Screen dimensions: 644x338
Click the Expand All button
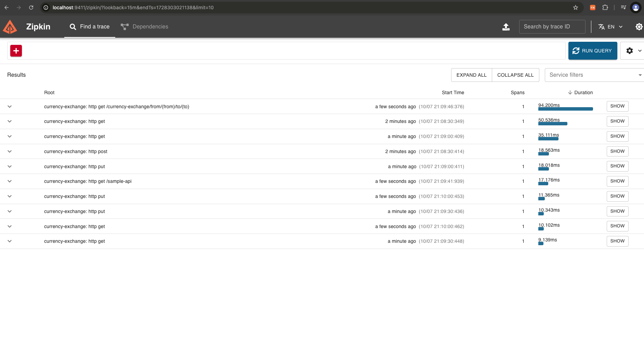[x=471, y=75]
